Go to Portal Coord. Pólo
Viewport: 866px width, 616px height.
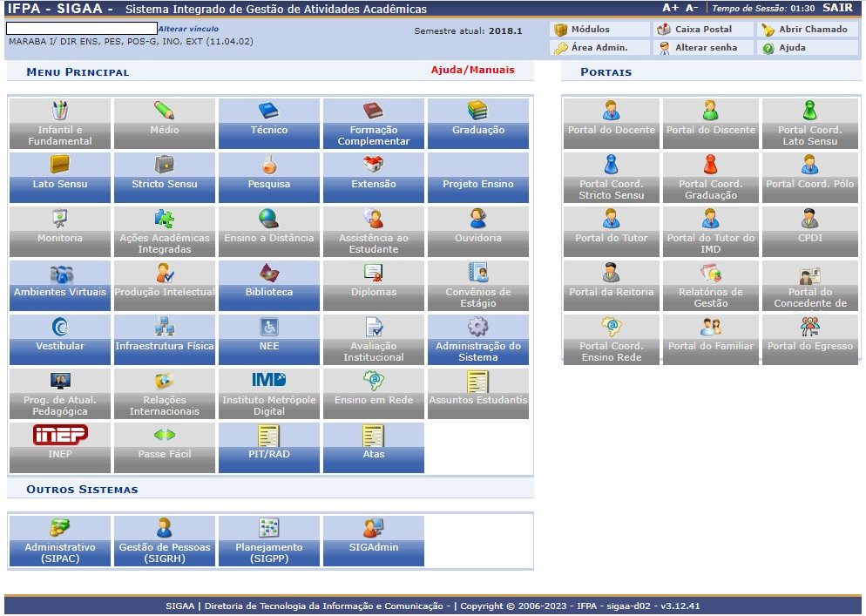[810, 178]
